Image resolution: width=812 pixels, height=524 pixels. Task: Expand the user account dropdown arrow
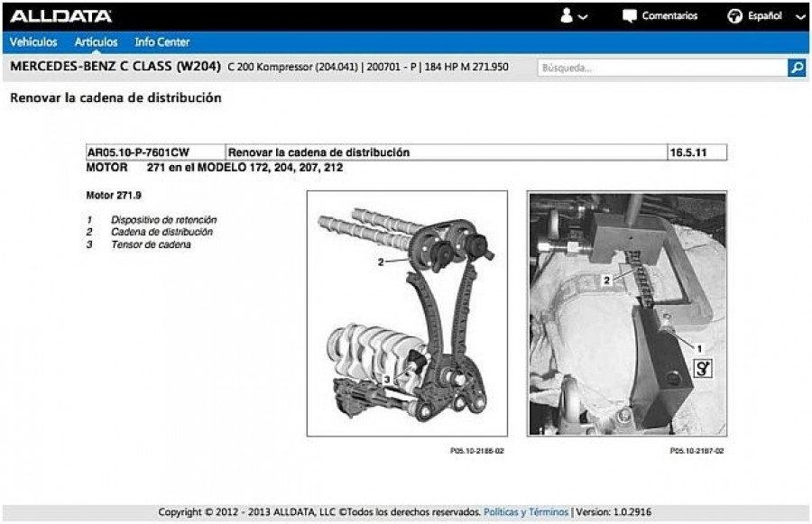point(583,16)
